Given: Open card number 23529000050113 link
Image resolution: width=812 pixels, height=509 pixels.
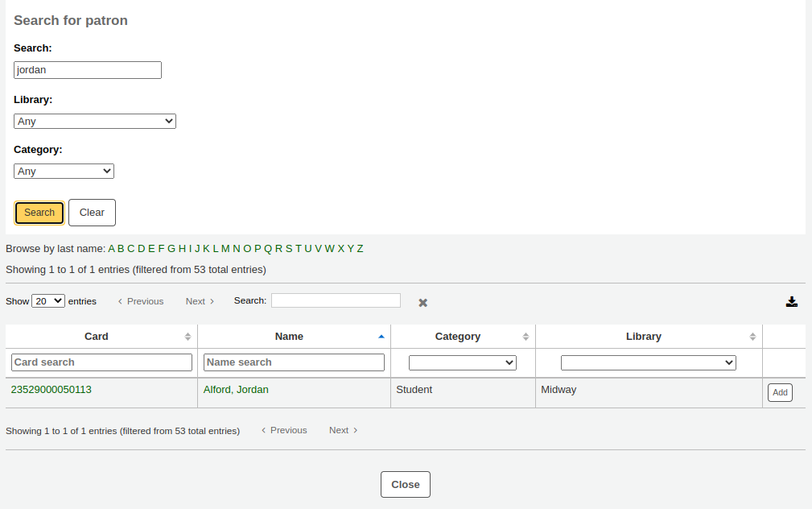Looking at the screenshot, I should click(52, 390).
